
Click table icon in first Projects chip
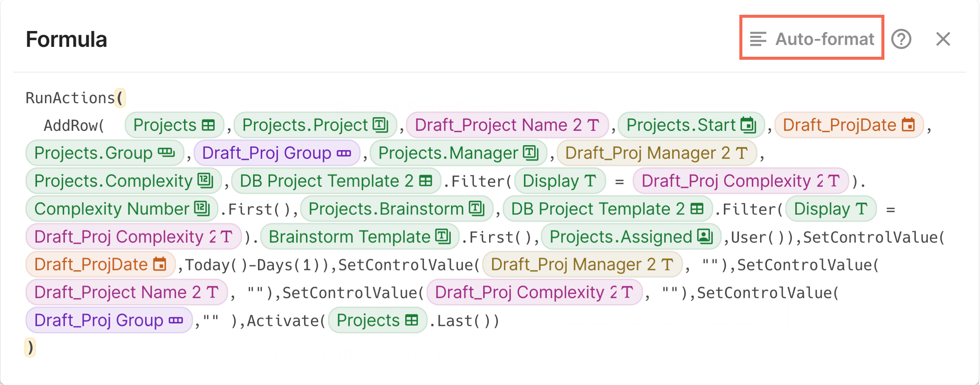(x=209, y=125)
